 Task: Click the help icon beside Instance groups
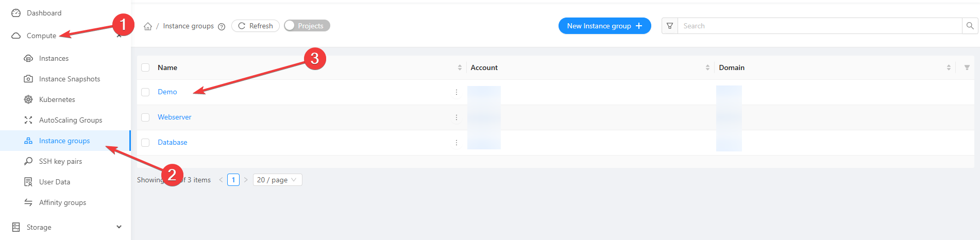[222, 27]
